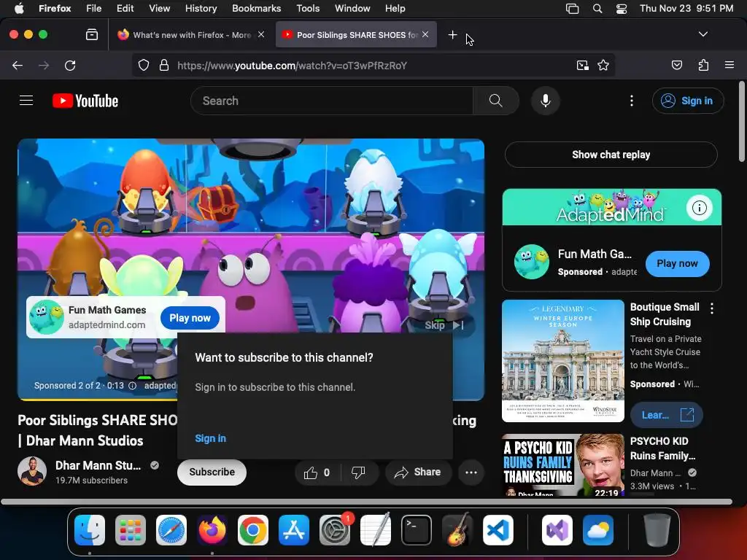
Task: Open picture-in-picture icon in address bar
Action: click(x=582, y=65)
